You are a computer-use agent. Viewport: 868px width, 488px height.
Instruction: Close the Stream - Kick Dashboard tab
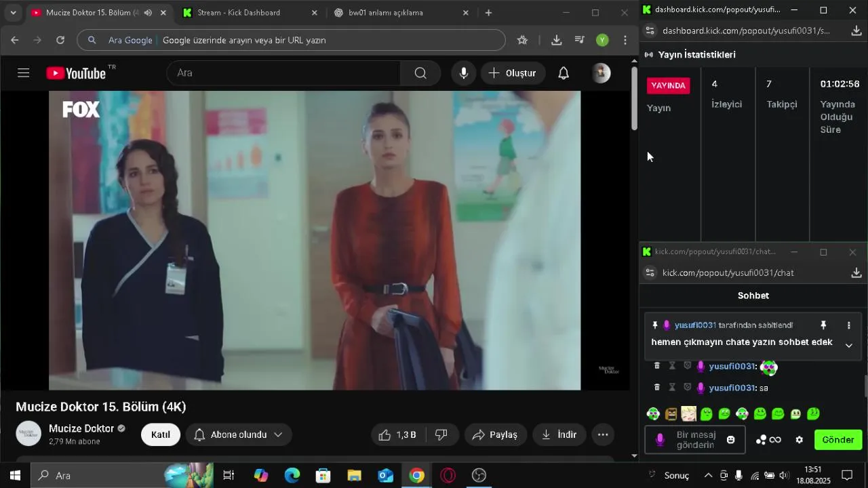coord(314,13)
